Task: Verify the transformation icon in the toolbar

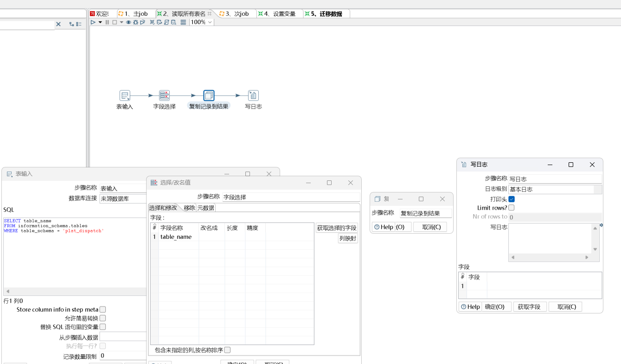Action: coord(152,22)
